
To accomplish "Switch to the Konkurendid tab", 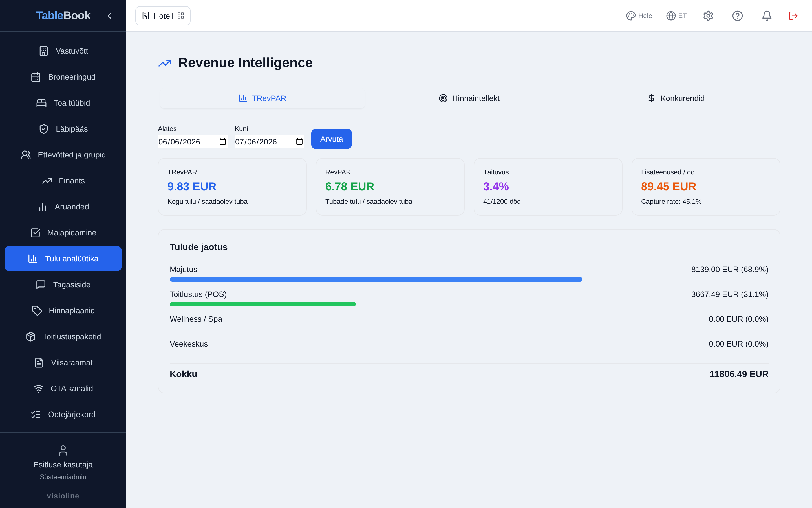I will point(676,98).
